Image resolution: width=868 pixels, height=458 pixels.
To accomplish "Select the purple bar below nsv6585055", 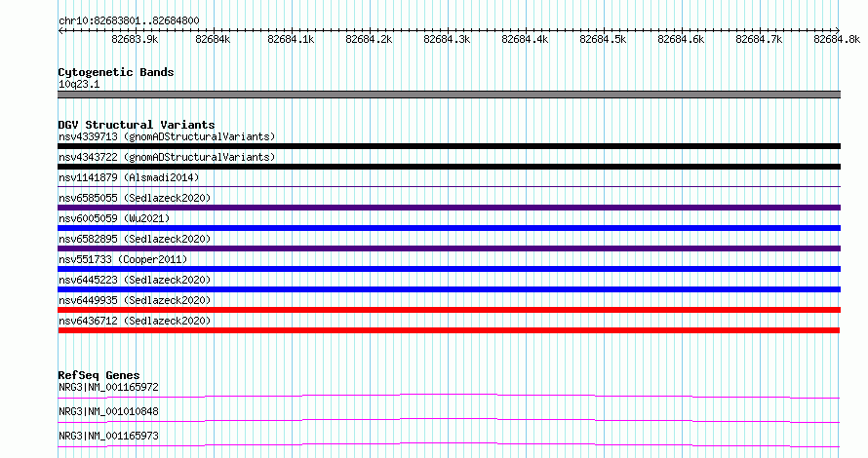I will [x=449, y=208].
